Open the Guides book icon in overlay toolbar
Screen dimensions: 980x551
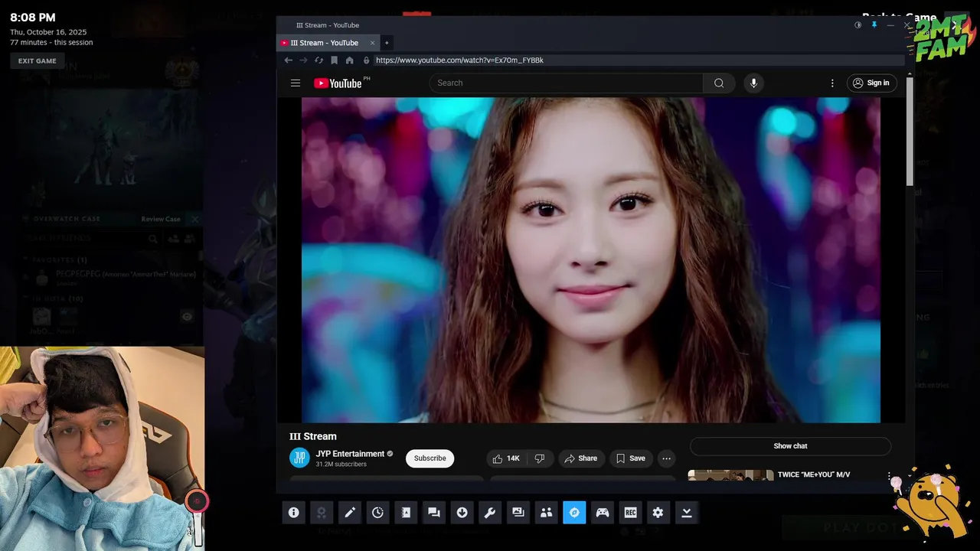pyautogui.click(x=406, y=513)
